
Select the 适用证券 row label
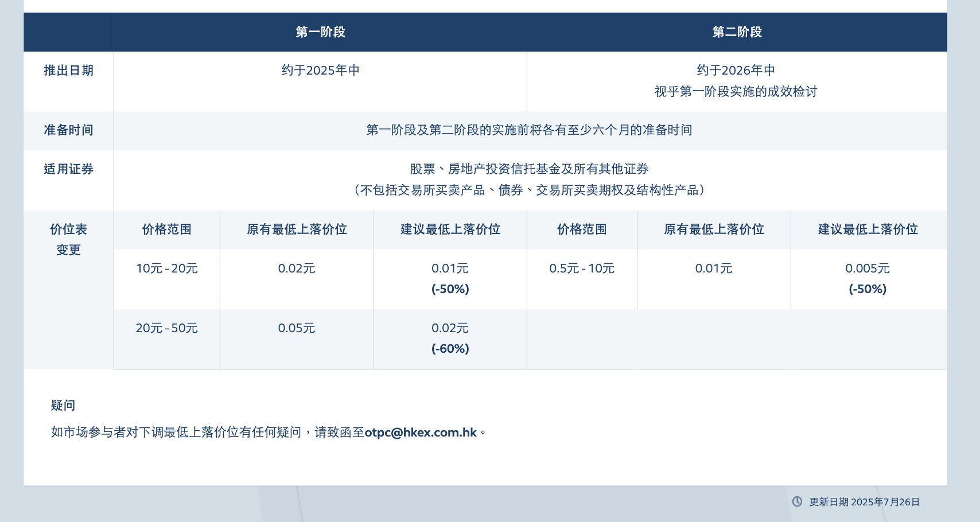[68, 169]
